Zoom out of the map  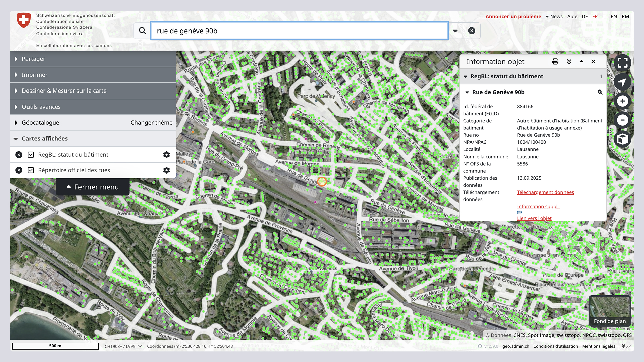[622, 120]
